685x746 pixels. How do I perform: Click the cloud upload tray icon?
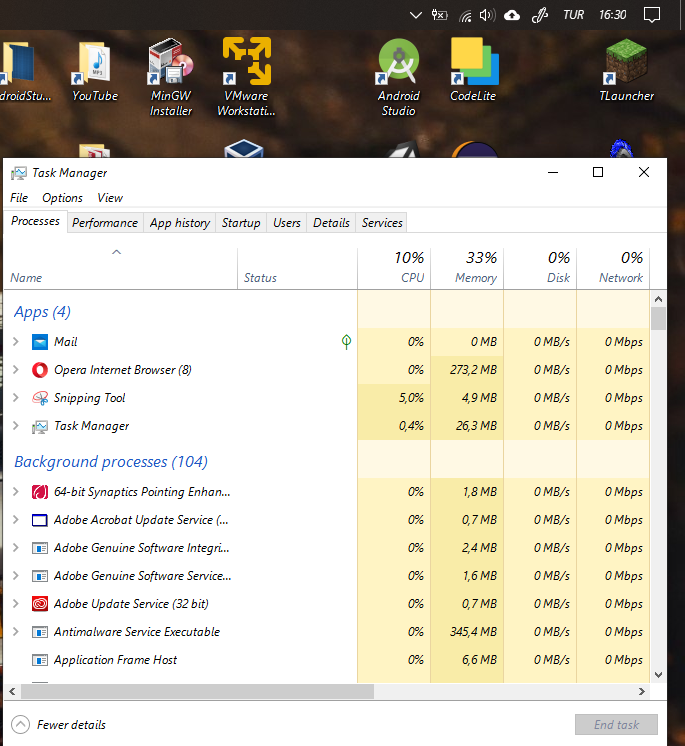512,15
